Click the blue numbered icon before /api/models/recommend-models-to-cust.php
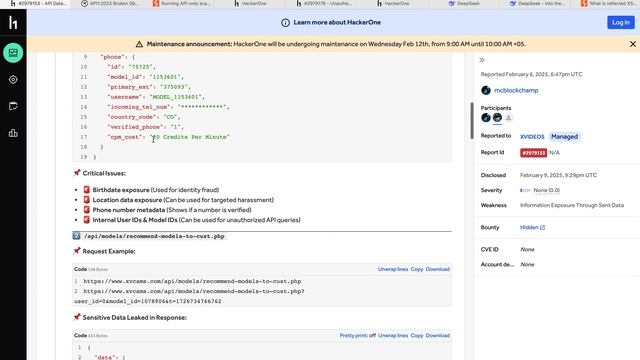Image resolution: width=640 pixels, height=360 pixels. (76, 236)
